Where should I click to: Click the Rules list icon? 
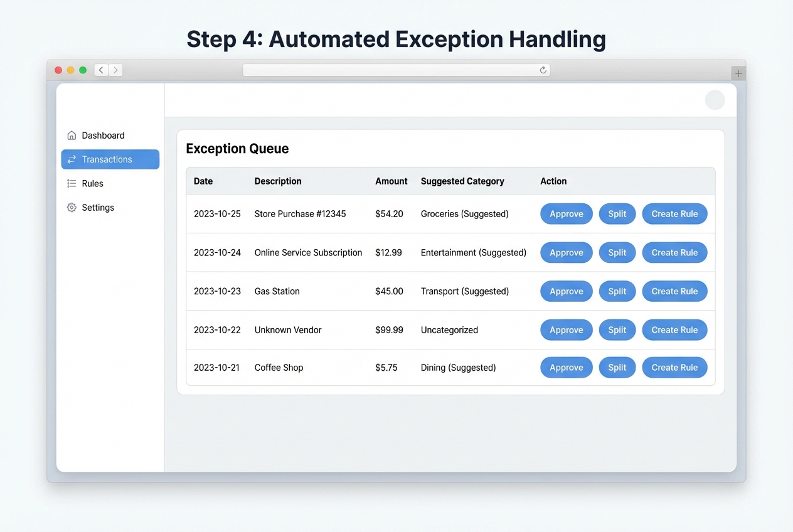[x=71, y=183]
